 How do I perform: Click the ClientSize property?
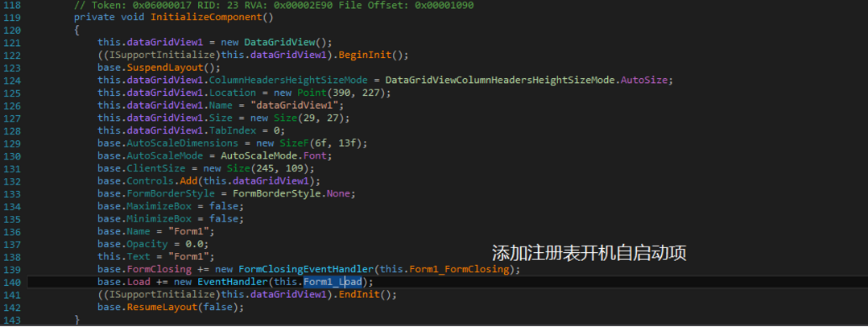(157, 169)
